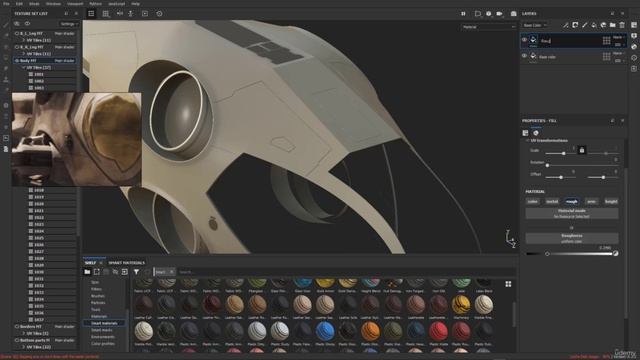
Task: Add a fill layer icon in Layers panel
Action: [x=594, y=25]
